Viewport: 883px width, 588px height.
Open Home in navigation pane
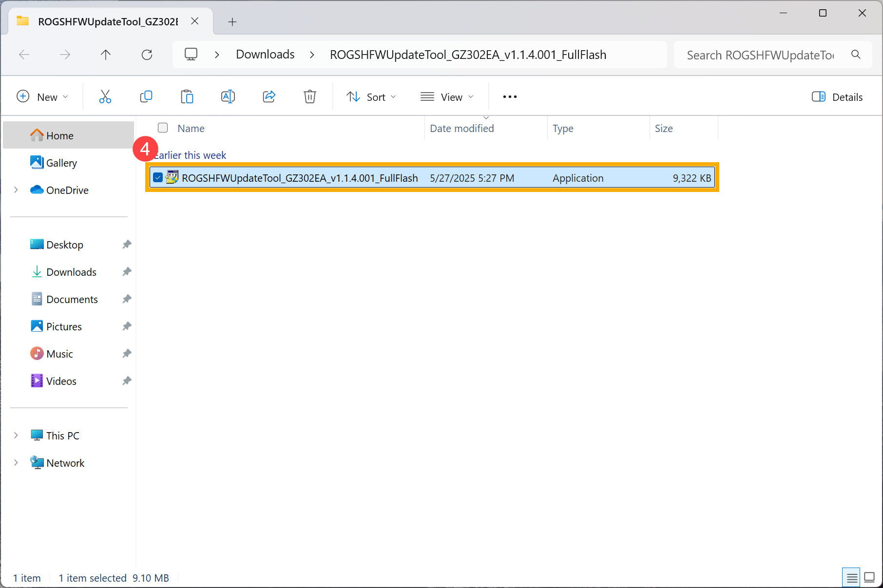coord(68,135)
